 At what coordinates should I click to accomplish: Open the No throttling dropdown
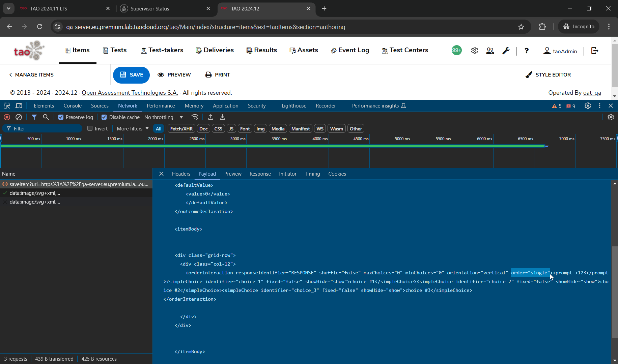coord(163,117)
